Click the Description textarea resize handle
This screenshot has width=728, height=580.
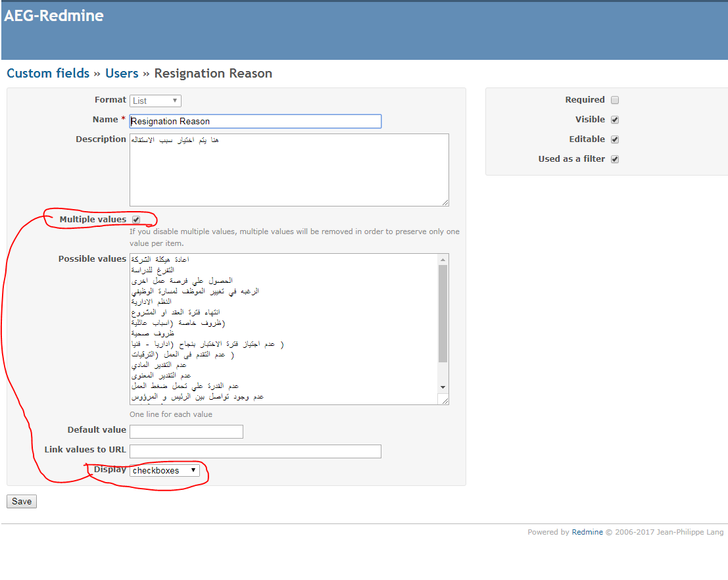[445, 203]
